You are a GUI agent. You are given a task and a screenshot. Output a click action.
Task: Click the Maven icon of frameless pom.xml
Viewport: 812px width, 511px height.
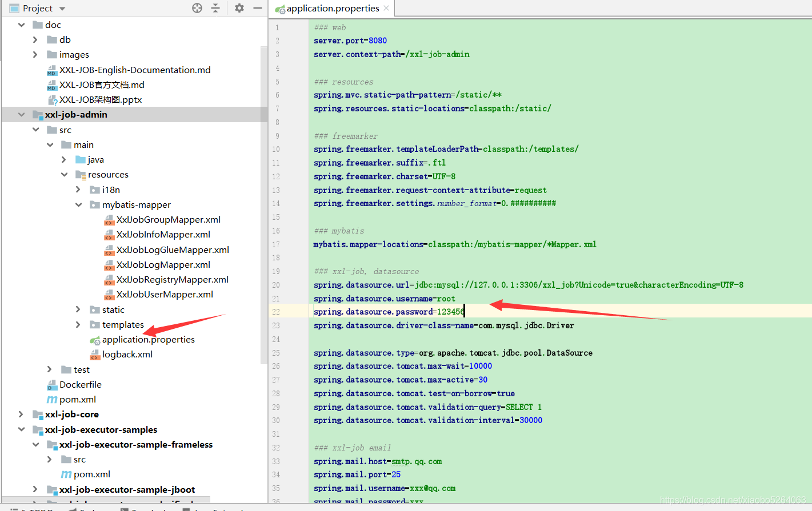click(66, 474)
